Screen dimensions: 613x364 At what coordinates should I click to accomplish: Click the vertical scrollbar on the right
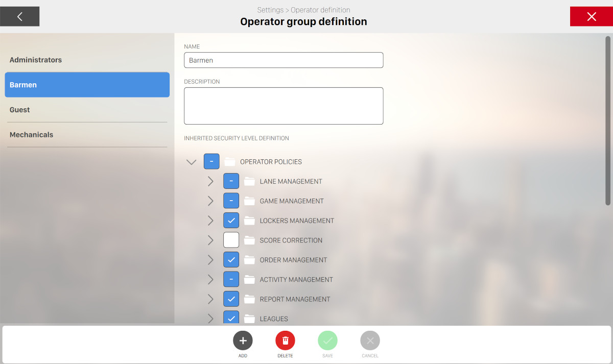[608, 120]
